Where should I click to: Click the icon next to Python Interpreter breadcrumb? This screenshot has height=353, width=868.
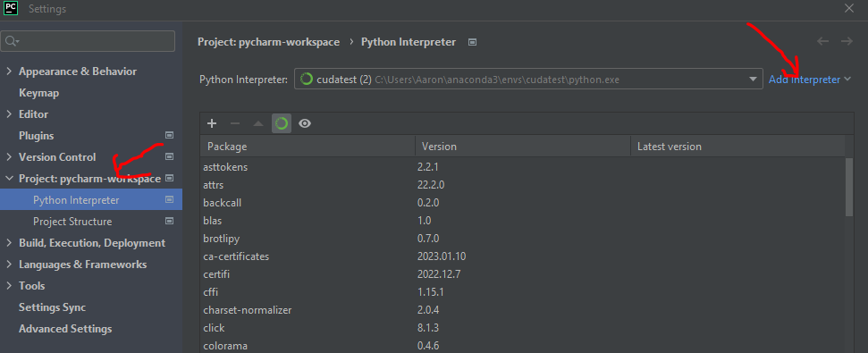pos(472,42)
